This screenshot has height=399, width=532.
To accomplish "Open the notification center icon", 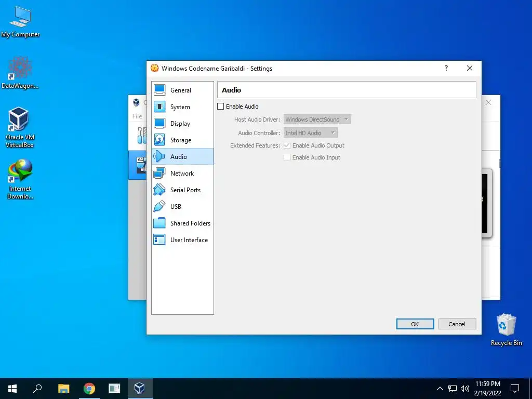I will (515, 389).
